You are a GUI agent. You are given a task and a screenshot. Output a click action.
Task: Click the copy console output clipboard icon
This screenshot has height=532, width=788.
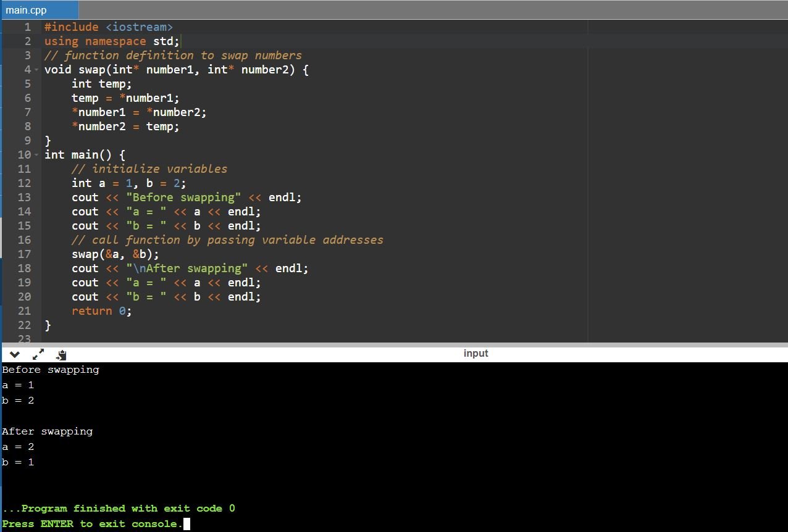coord(61,355)
